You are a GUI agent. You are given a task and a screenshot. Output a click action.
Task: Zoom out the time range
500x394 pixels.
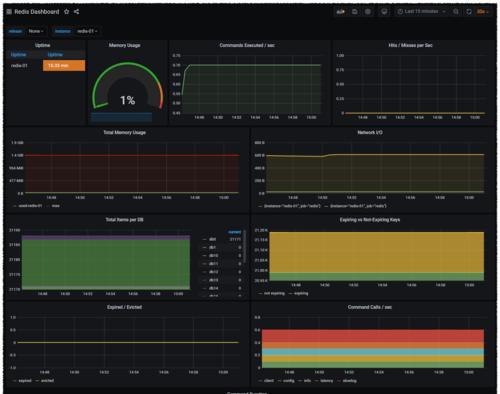(x=456, y=12)
